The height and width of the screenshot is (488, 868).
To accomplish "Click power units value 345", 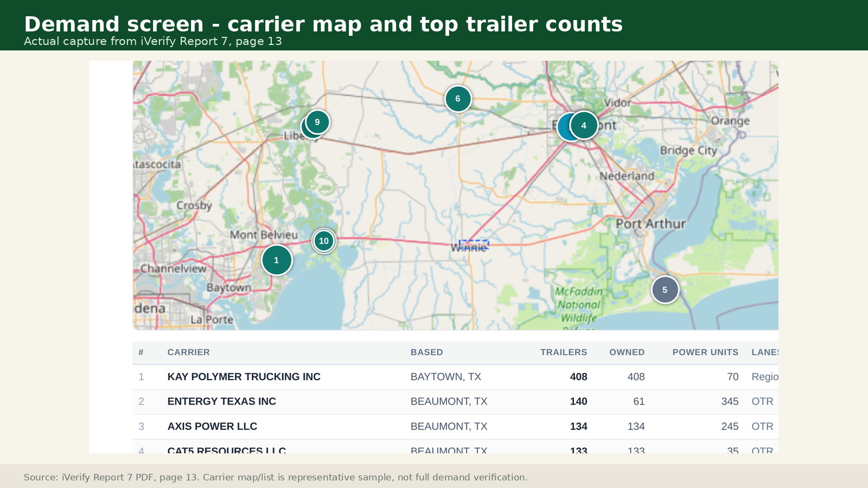I will click(x=730, y=402).
